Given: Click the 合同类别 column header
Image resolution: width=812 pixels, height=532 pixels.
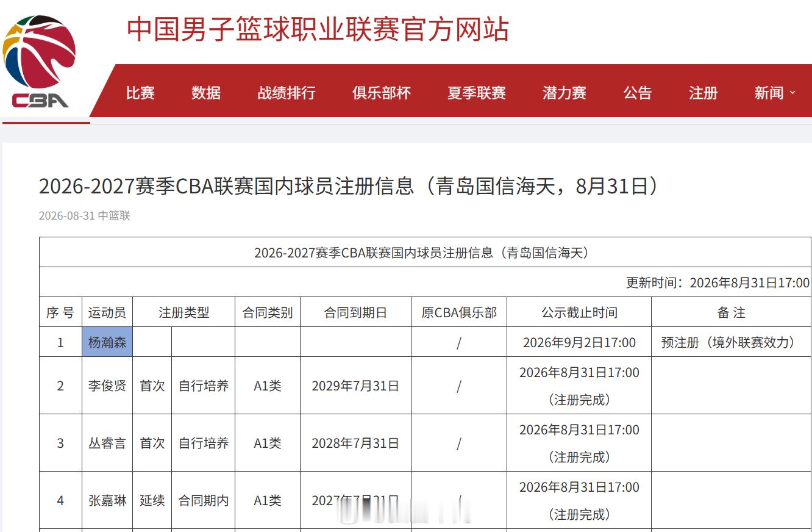Looking at the screenshot, I should (x=268, y=312).
